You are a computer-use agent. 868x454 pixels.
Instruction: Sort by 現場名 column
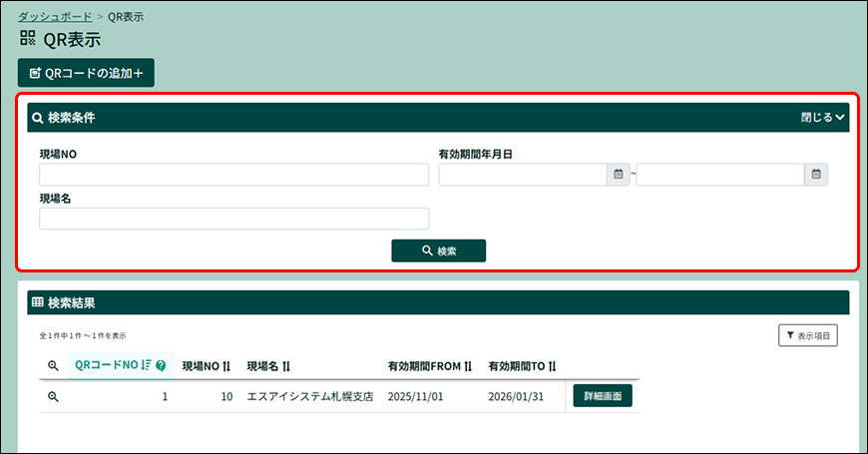coord(268,366)
